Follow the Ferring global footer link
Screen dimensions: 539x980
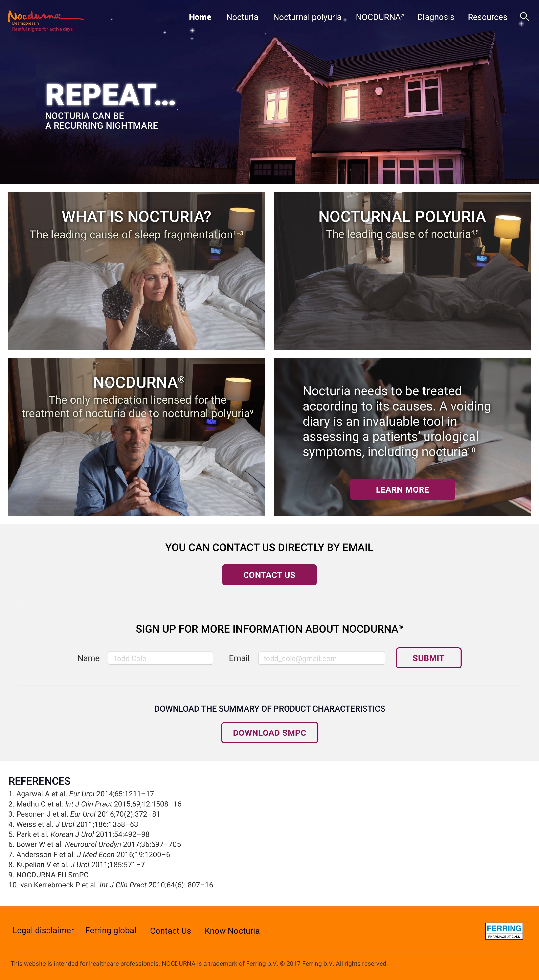(x=111, y=930)
